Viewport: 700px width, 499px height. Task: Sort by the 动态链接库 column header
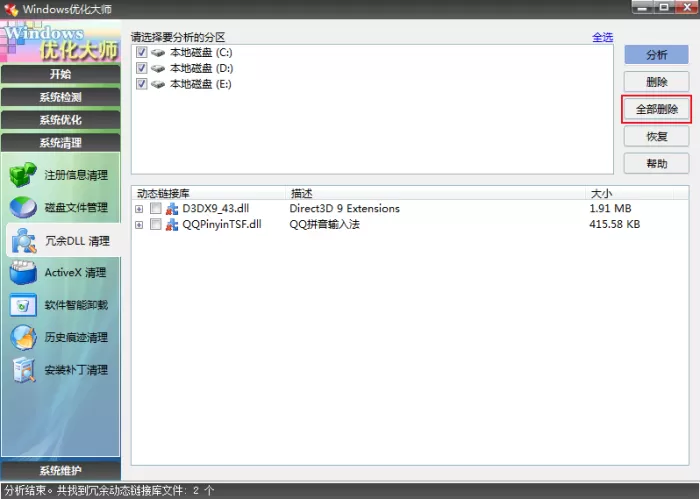[x=208, y=193]
